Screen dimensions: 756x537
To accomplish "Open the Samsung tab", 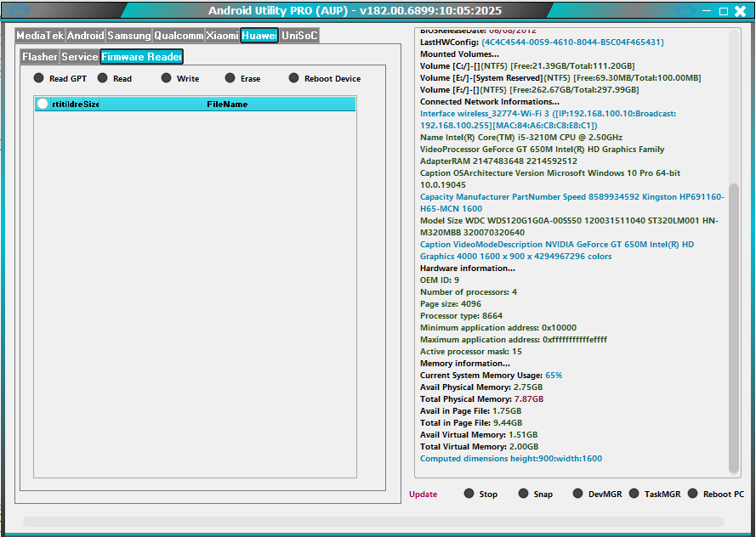I will tap(128, 36).
